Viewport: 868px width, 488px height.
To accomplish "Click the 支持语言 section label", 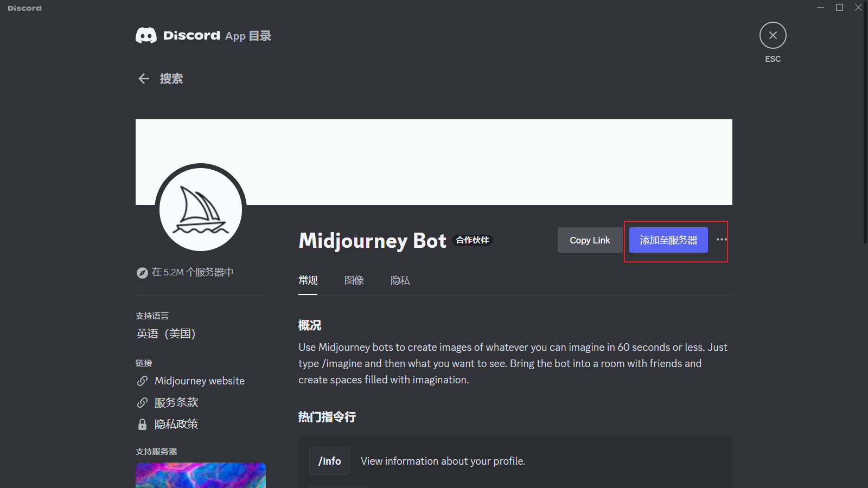I will tap(152, 316).
